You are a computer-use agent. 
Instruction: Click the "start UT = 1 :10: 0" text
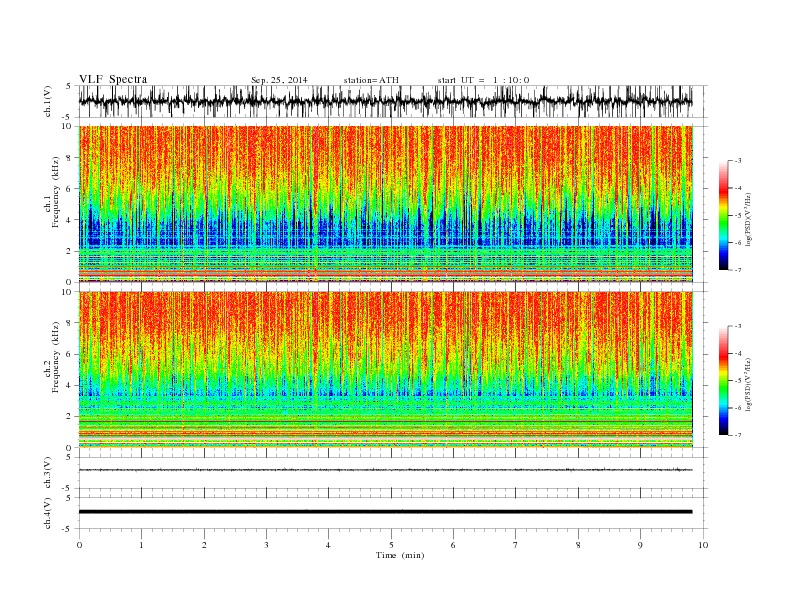483,80
